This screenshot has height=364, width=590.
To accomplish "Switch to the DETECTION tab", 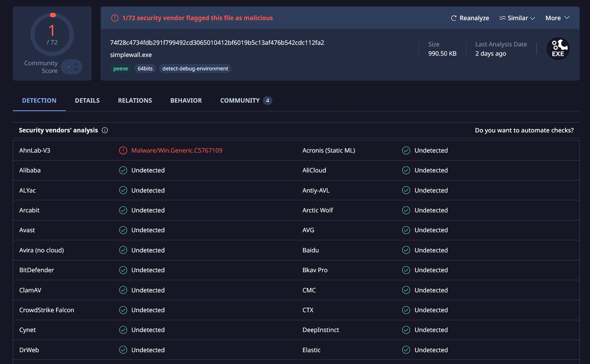I will (39, 100).
